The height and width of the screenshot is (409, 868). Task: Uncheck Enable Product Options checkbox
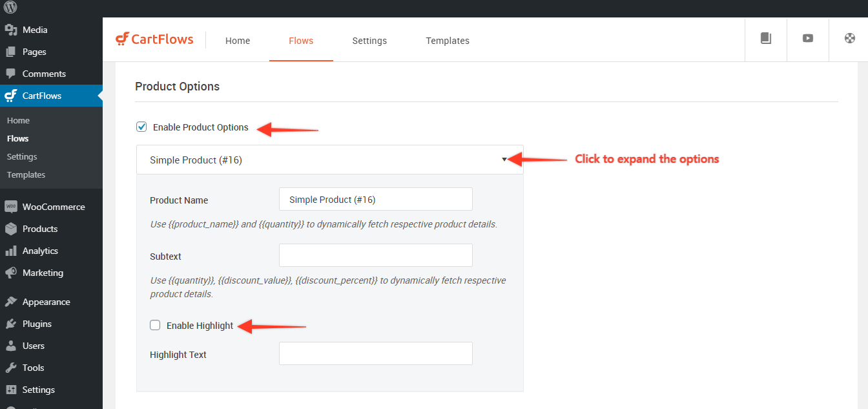(x=141, y=127)
